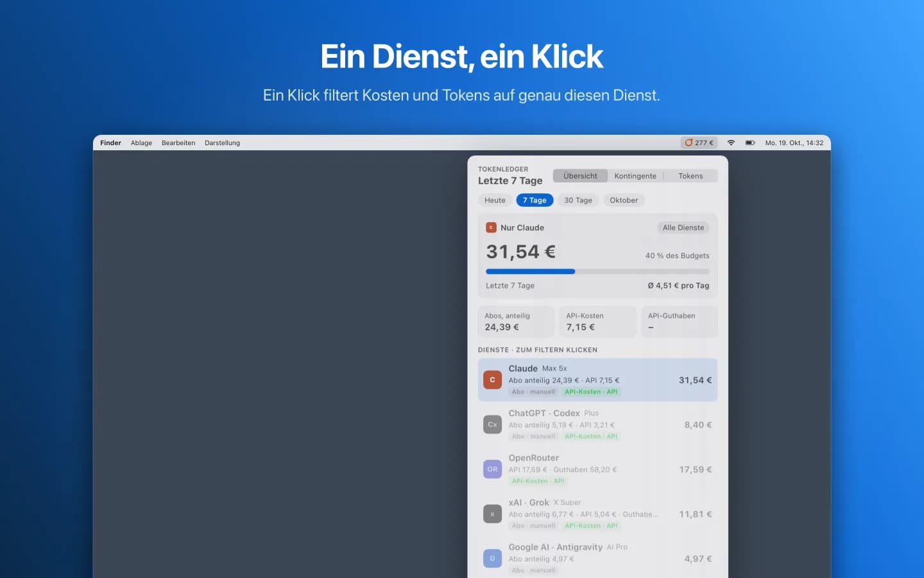Viewport: 924px width, 578px height.
Task: Click the 'ChatGPT · Codex' service name
Action: coord(544,413)
